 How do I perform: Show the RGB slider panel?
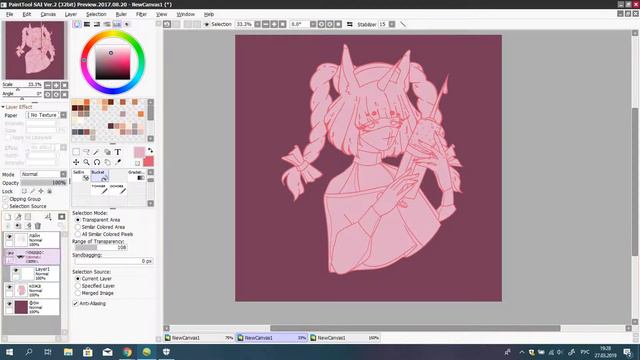[x=87, y=24]
